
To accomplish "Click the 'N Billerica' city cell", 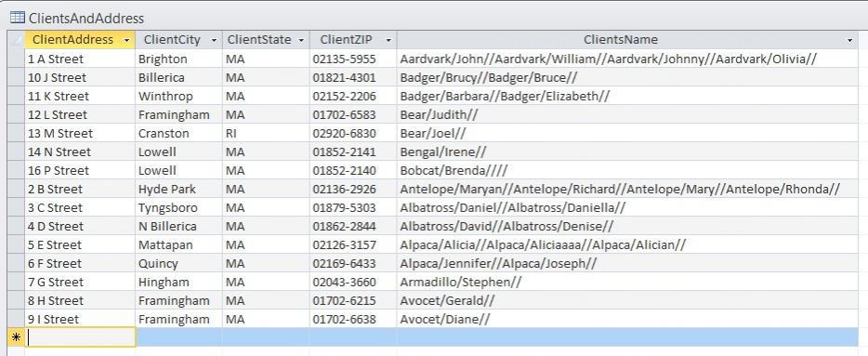I will [x=178, y=227].
